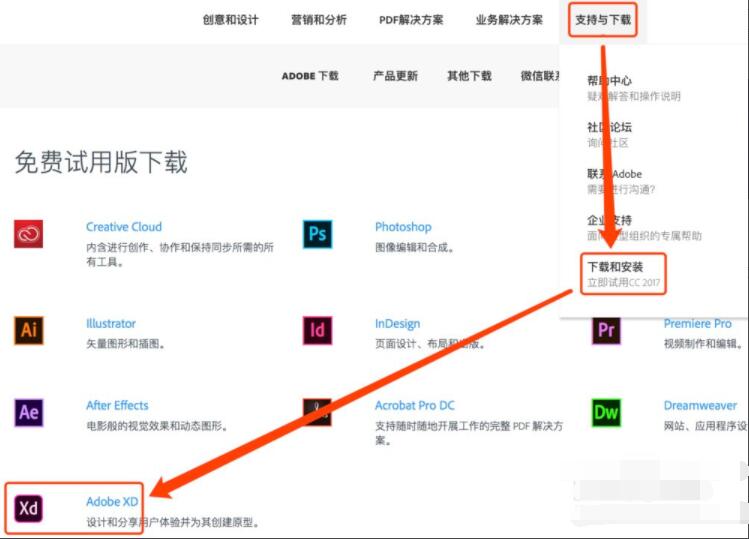Click the Photoshop Ps icon

click(317, 234)
